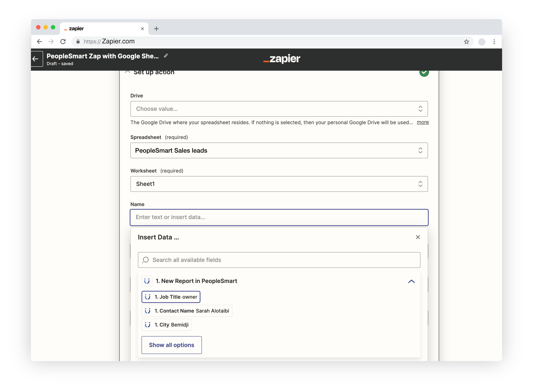Image resolution: width=533 pixels, height=392 pixels.
Task: Click the lock icon in address bar
Action: 78,42
